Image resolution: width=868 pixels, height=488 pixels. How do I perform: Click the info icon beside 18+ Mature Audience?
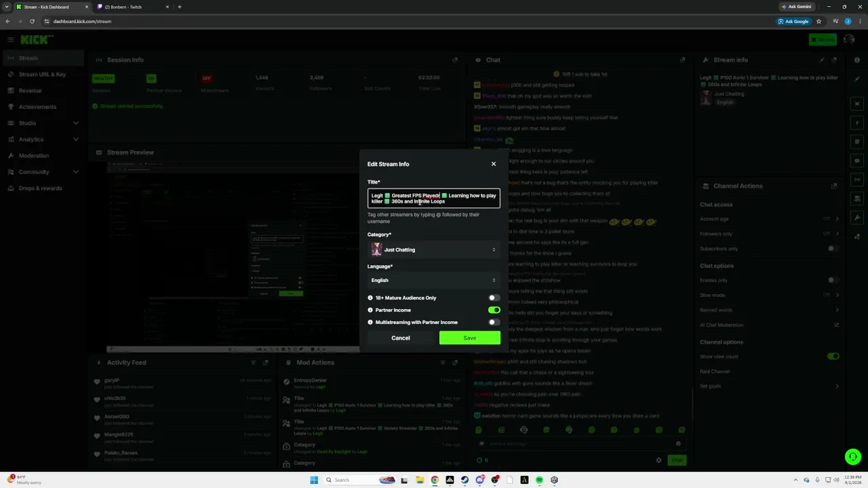370,298
